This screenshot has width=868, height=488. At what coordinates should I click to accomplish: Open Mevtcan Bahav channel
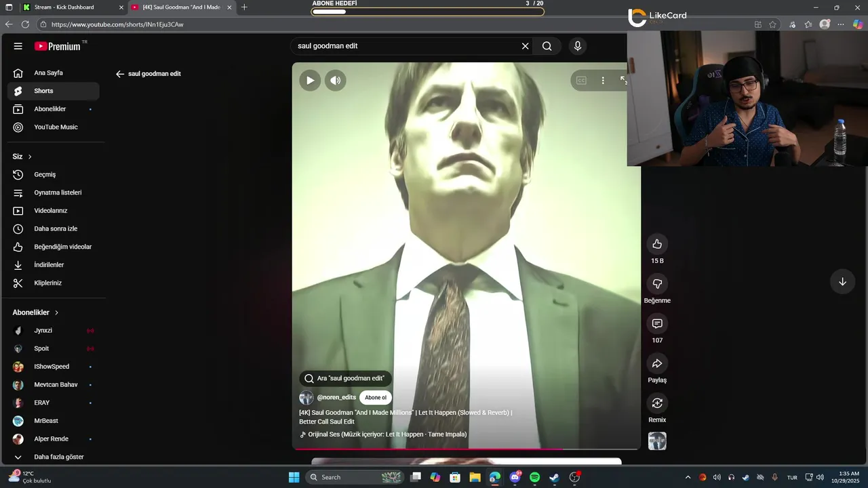tap(53, 385)
